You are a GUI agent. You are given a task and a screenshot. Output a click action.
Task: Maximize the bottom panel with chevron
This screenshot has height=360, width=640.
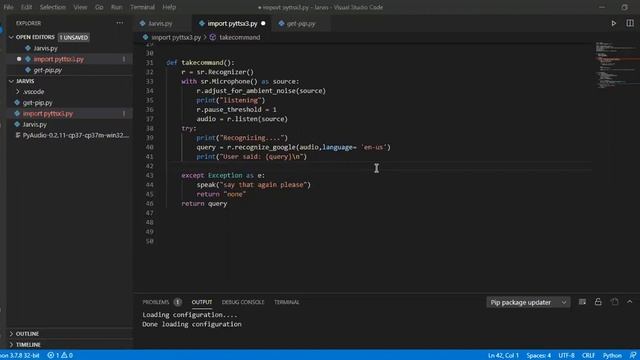tap(629, 302)
